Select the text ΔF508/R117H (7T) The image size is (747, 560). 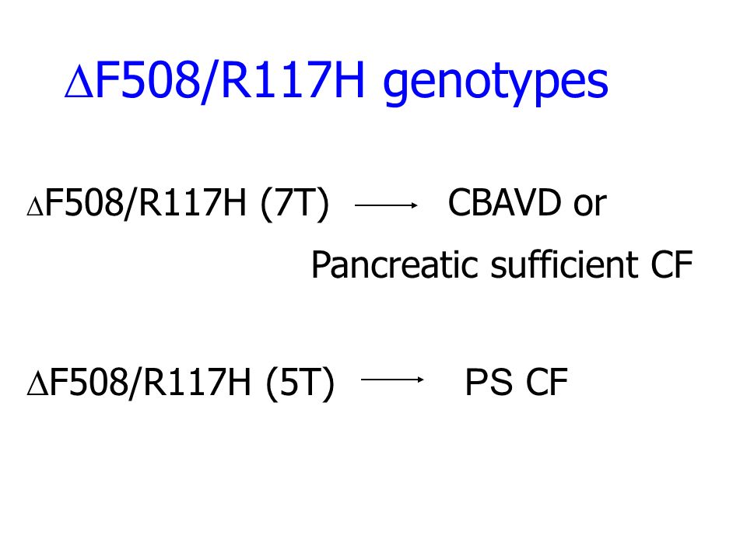178,204
